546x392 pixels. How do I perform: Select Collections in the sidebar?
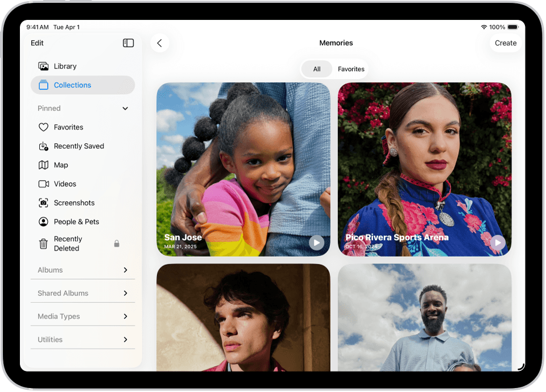click(83, 85)
